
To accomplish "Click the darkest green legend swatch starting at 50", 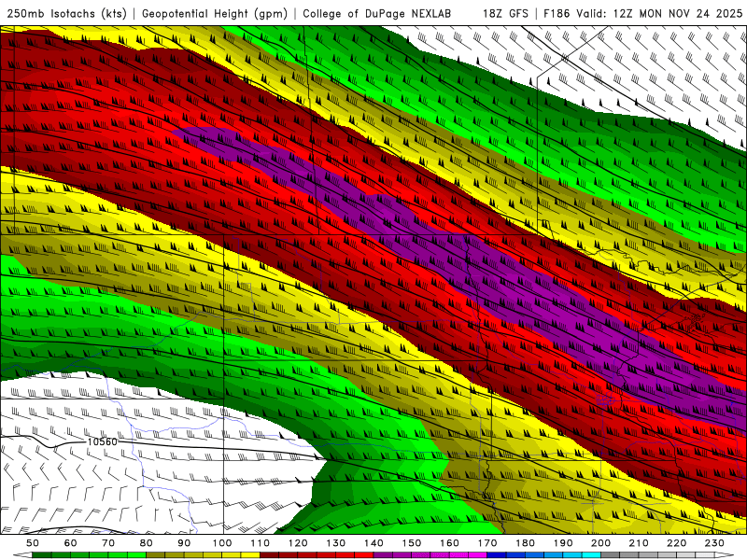I will pos(42,555).
